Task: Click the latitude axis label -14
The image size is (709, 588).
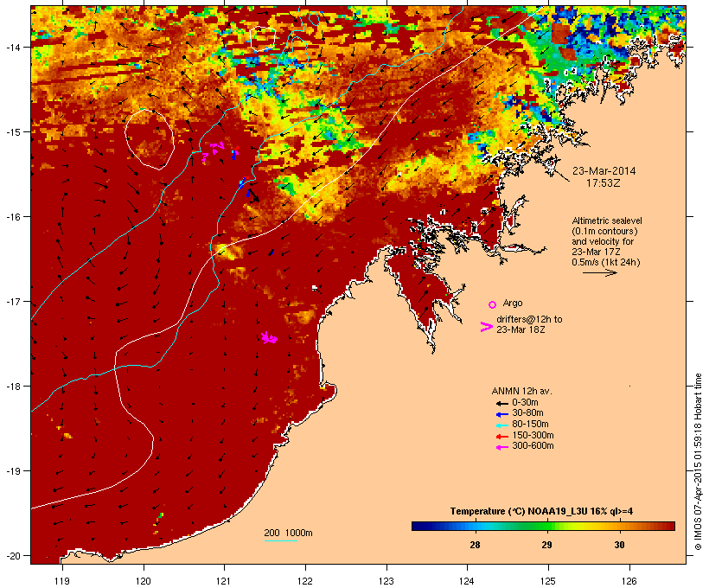Action: point(12,47)
